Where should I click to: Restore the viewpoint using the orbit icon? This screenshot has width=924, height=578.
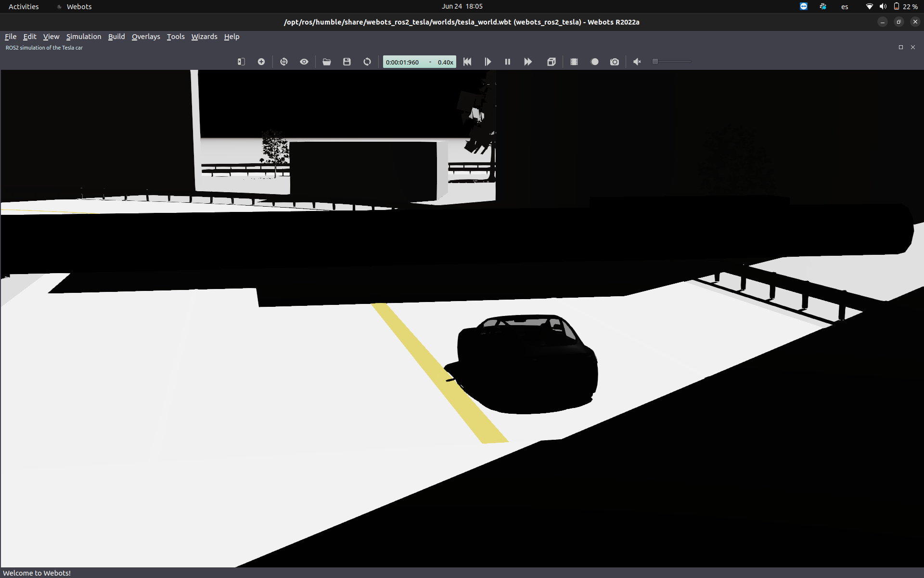point(284,62)
